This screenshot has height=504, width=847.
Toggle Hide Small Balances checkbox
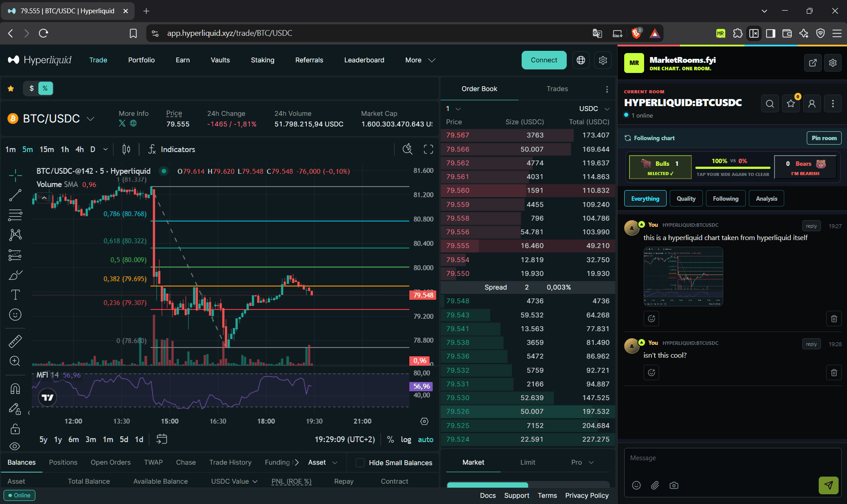(360, 462)
